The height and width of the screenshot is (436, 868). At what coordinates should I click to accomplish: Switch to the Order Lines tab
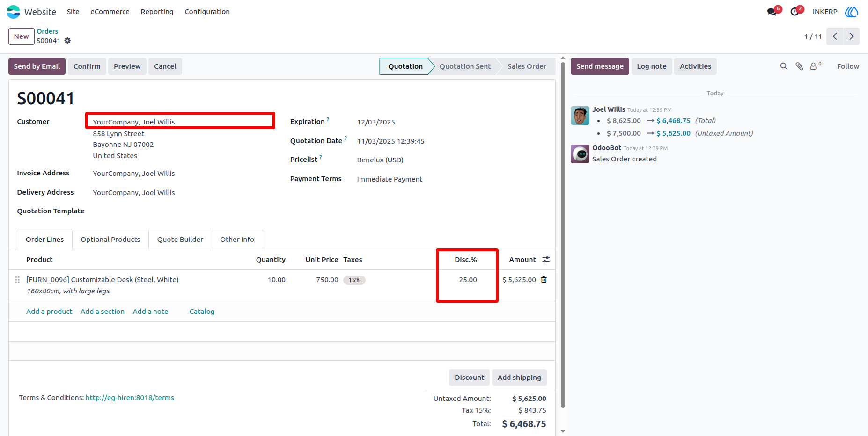(44, 240)
